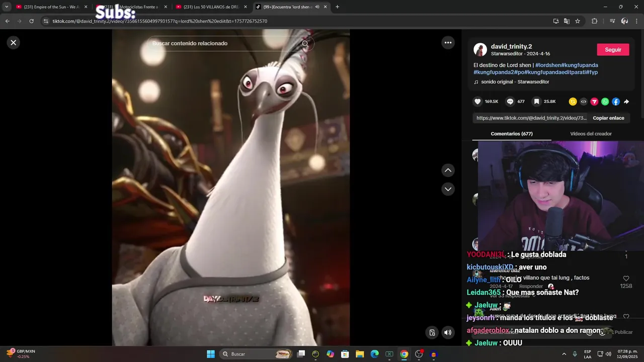Viewport: 644px width, 362px height.
Task: Repost the video with the yellow icon
Action: coord(573,102)
